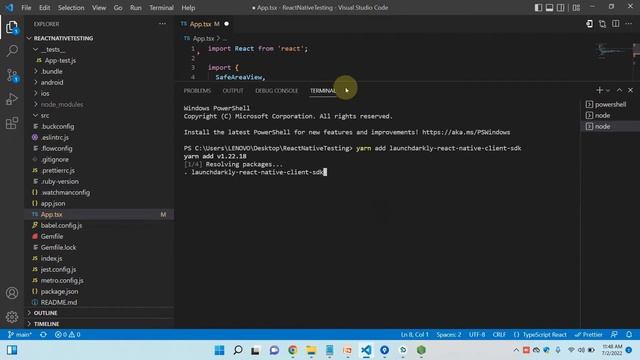
Task: Close the terminal panel
Action: (x=630, y=90)
